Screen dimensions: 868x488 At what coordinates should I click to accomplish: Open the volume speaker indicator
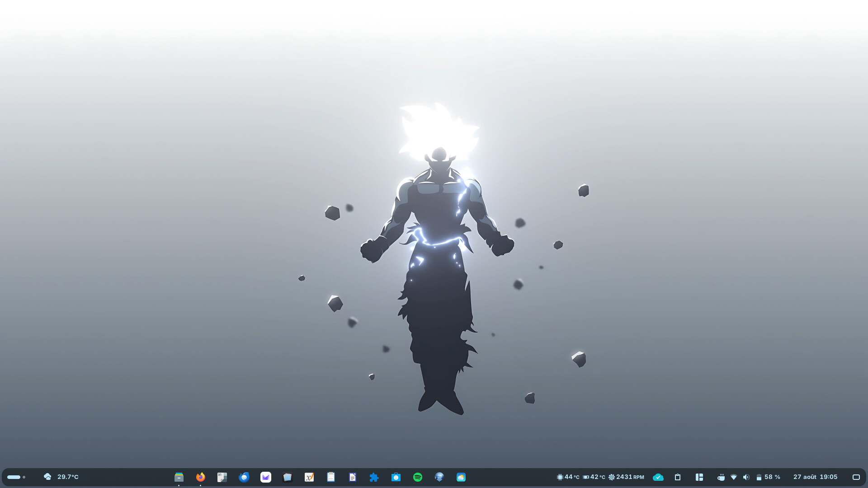(746, 477)
